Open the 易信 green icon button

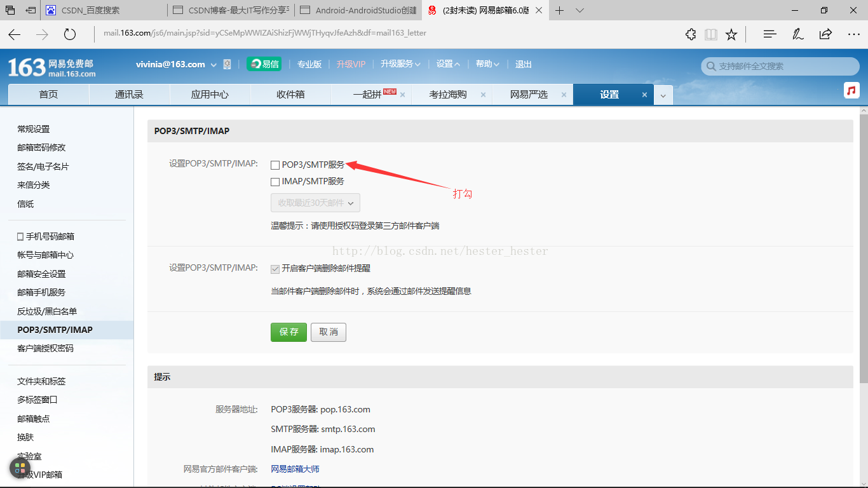(264, 64)
